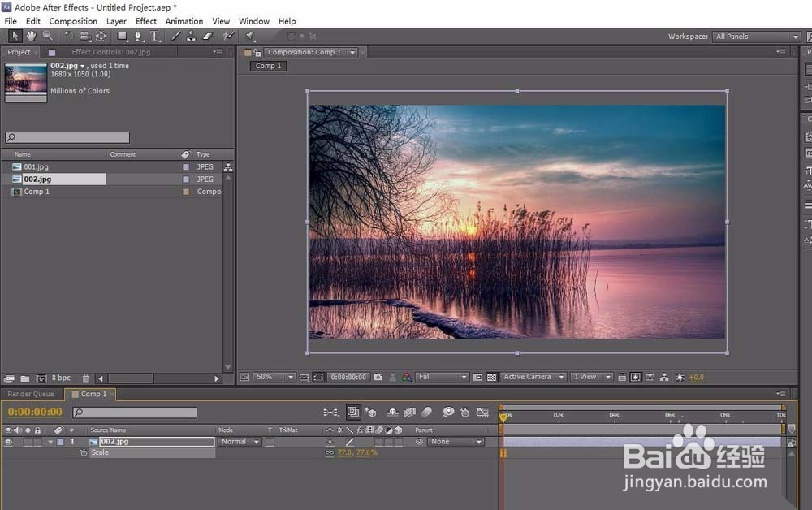The height and width of the screenshot is (510, 812).
Task: Open the Full resolution dropdown
Action: tap(443, 377)
